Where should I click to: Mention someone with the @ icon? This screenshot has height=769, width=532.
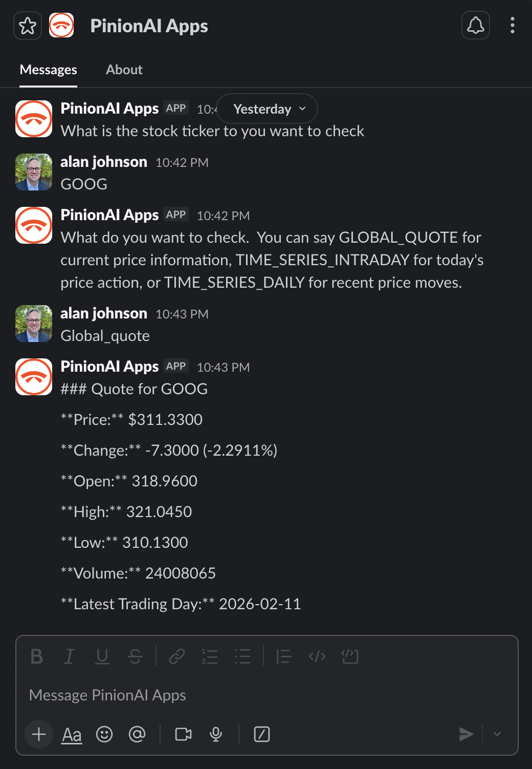137,734
